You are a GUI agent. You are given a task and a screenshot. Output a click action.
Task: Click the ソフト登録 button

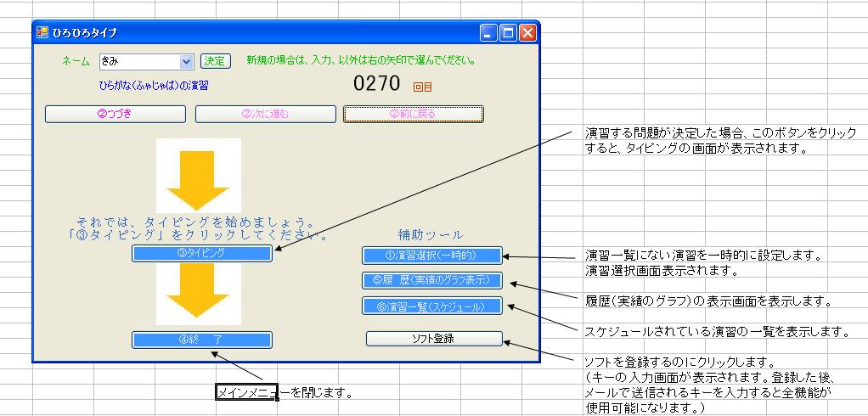(x=434, y=338)
